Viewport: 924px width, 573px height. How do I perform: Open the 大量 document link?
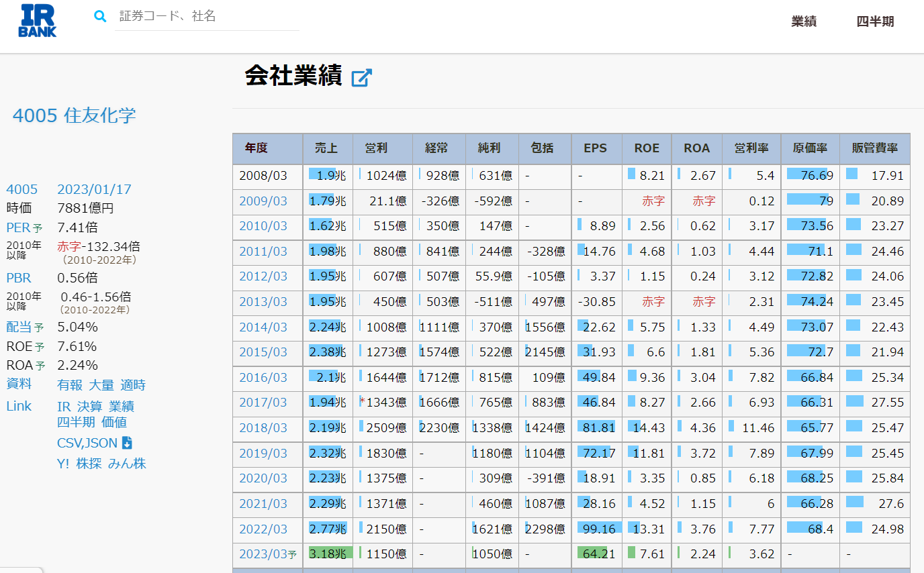[101, 385]
